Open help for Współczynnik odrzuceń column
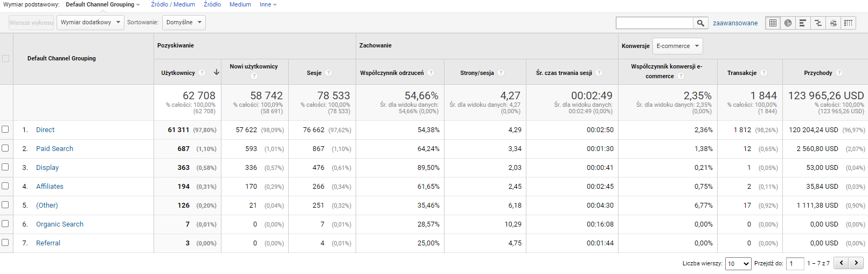Image resolution: width=868 pixels, height=274 pixels. (431, 73)
